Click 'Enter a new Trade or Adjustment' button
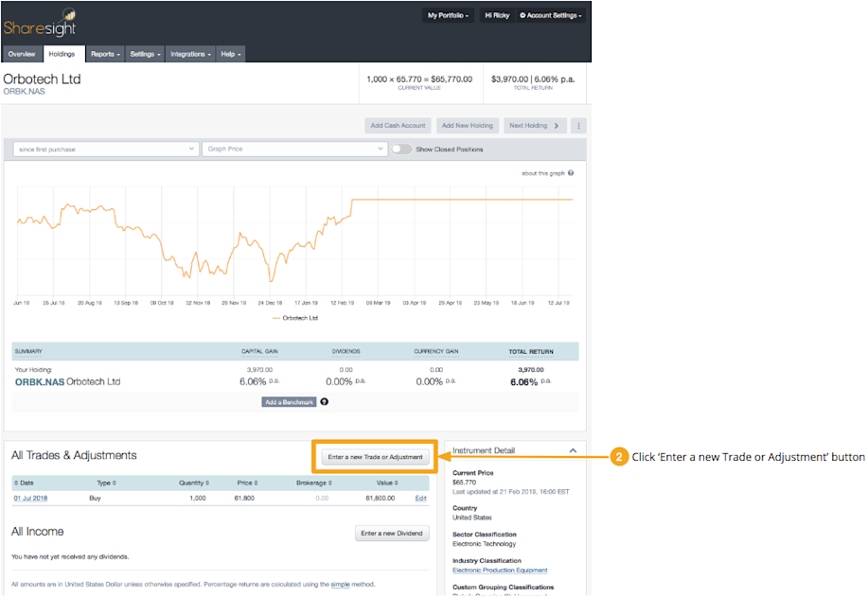Screen dimensions: 868x598 click(x=376, y=457)
